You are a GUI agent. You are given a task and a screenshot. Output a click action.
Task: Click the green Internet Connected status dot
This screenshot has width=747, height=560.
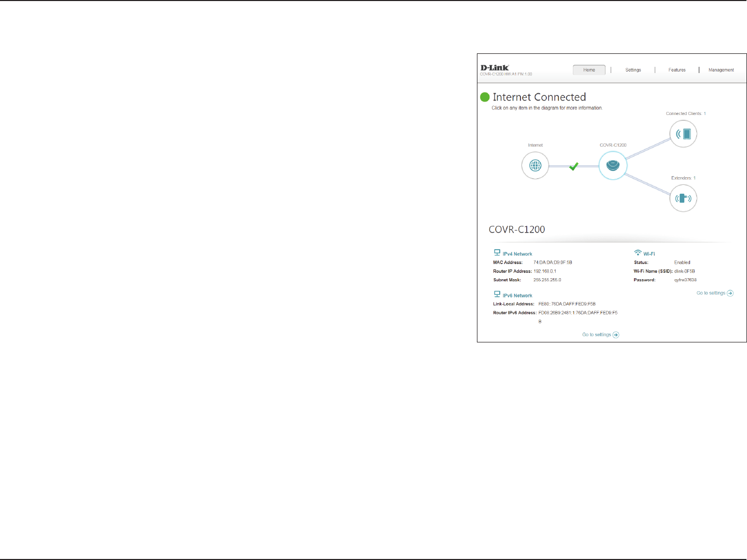click(485, 97)
